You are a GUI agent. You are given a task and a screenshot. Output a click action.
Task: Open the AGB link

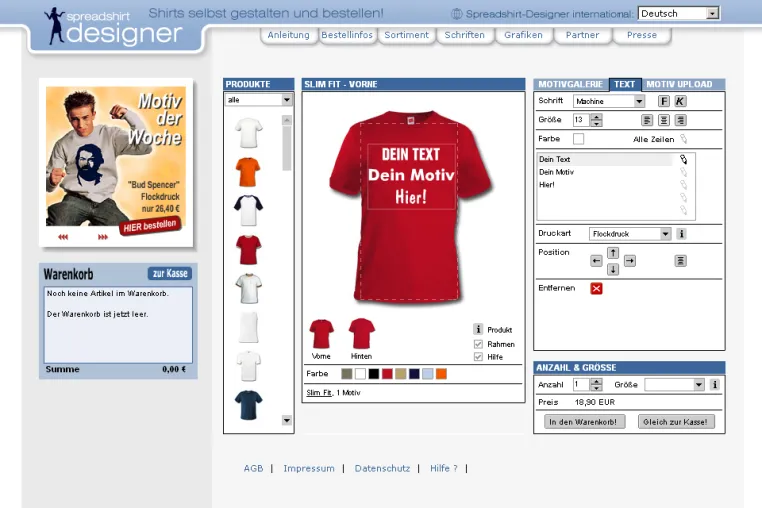click(253, 468)
